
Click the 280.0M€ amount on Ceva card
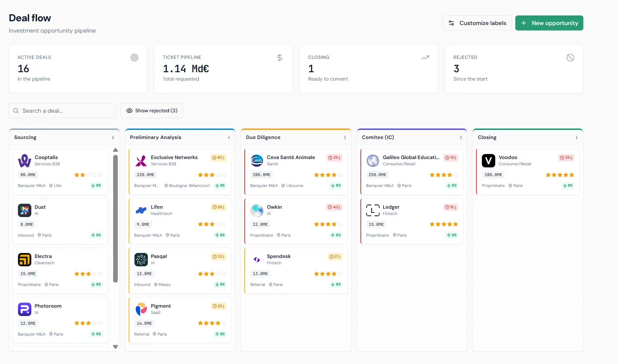pyautogui.click(x=261, y=175)
